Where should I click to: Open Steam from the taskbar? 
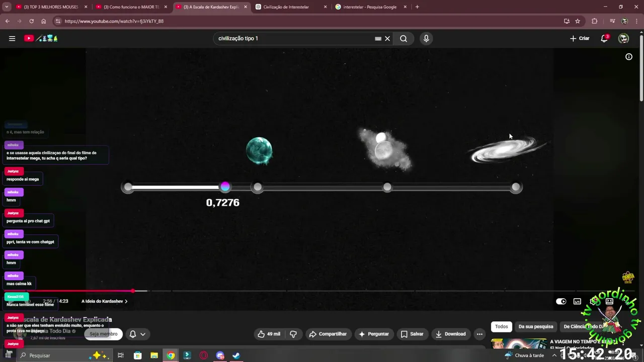point(236,355)
